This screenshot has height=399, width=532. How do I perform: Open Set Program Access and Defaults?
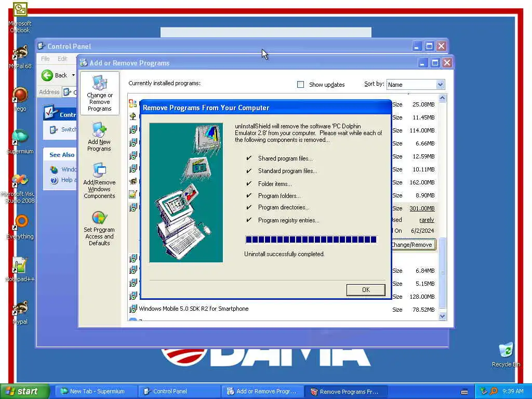[99, 229]
